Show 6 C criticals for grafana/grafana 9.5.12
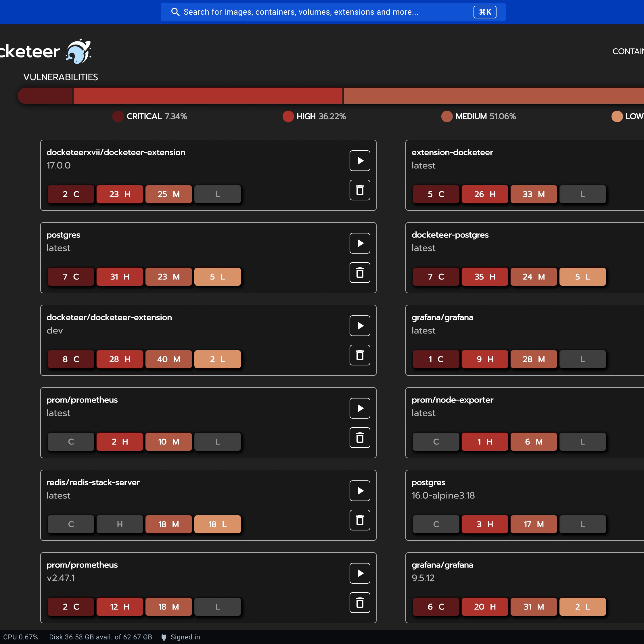 pos(436,607)
